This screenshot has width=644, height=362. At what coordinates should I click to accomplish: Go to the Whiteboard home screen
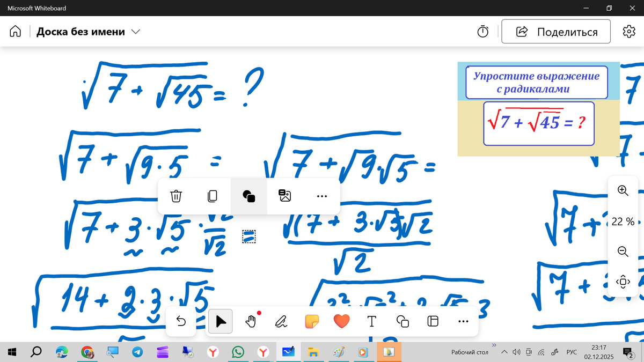point(16,32)
